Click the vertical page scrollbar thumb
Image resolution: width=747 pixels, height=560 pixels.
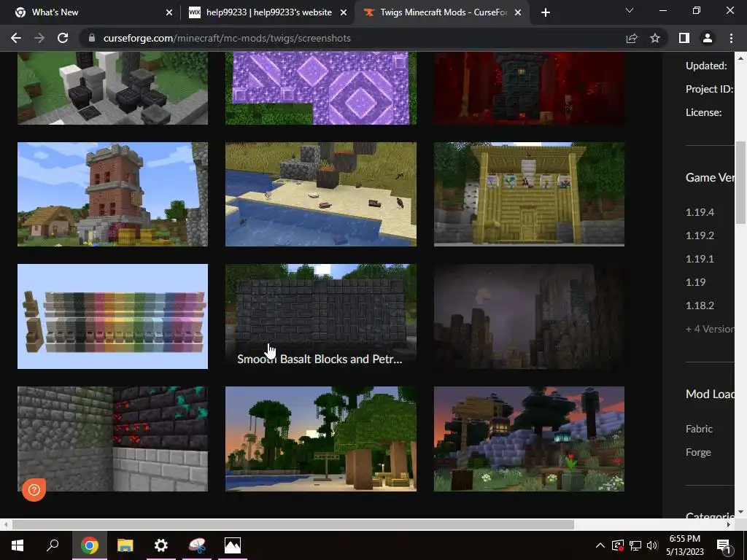coord(740,182)
